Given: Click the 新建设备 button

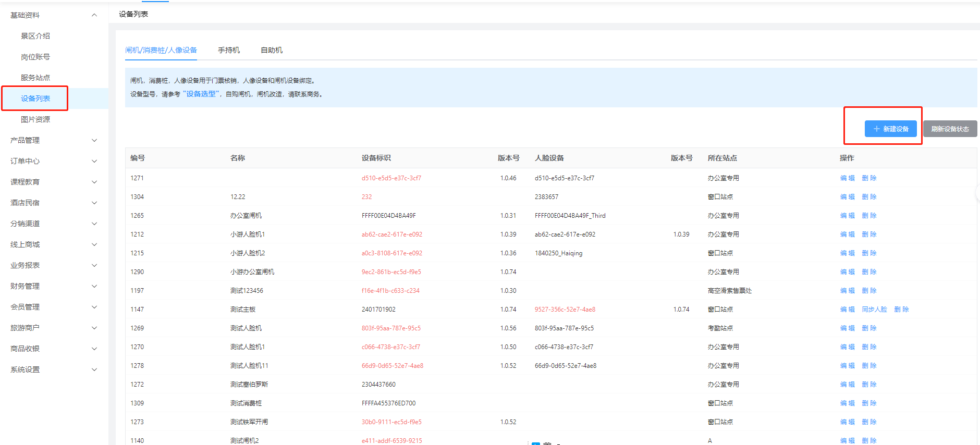Looking at the screenshot, I should 890,129.
